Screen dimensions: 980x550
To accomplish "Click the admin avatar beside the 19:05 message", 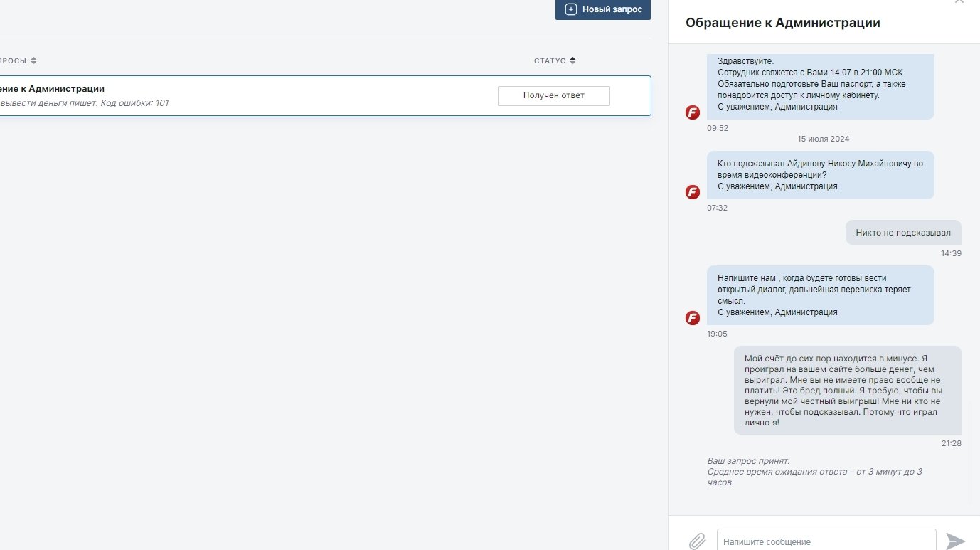I will pos(693,318).
